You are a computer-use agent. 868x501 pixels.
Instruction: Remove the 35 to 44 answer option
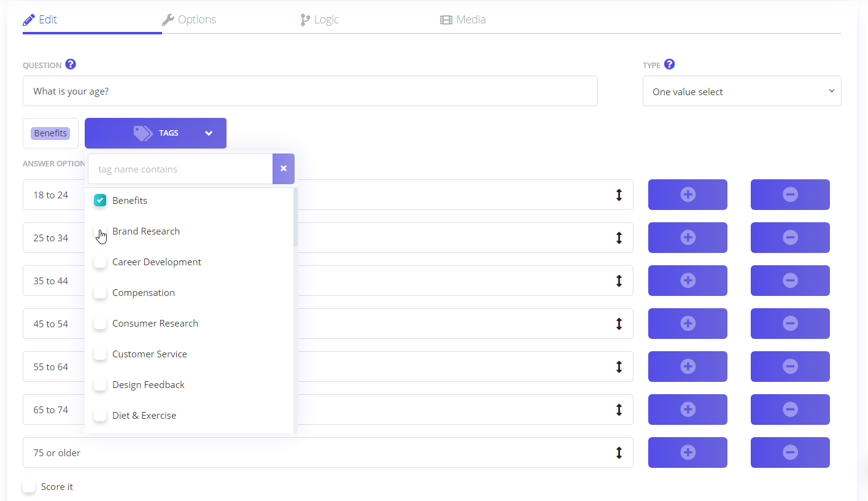point(790,281)
